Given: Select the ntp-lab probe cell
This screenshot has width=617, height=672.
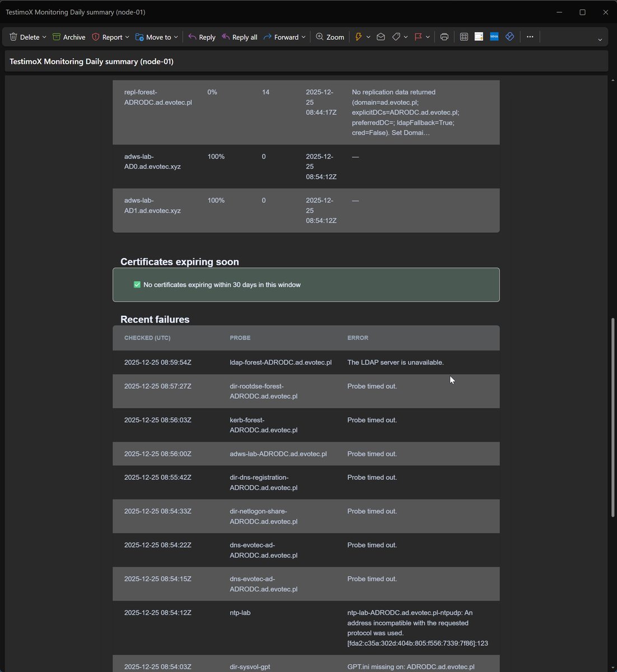Looking at the screenshot, I should tap(240, 613).
